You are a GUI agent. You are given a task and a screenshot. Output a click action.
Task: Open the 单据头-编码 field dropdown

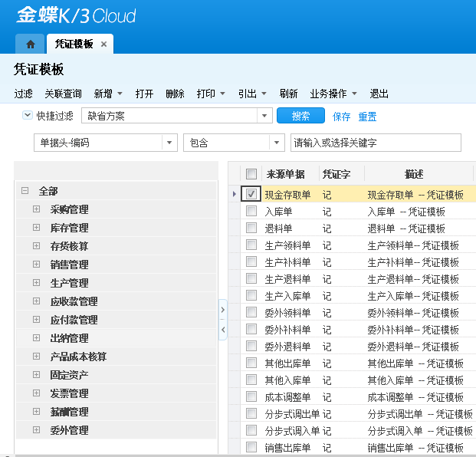169,143
